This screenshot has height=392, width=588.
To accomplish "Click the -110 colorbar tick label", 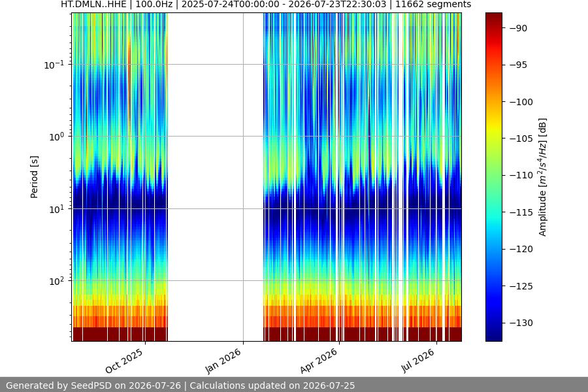I will [x=521, y=175].
